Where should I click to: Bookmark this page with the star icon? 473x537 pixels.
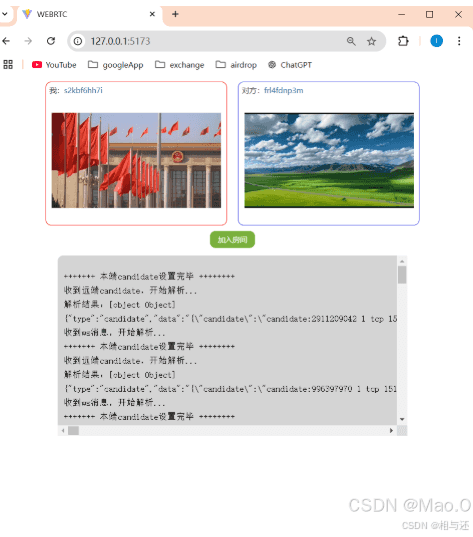pyautogui.click(x=371, y=41)
